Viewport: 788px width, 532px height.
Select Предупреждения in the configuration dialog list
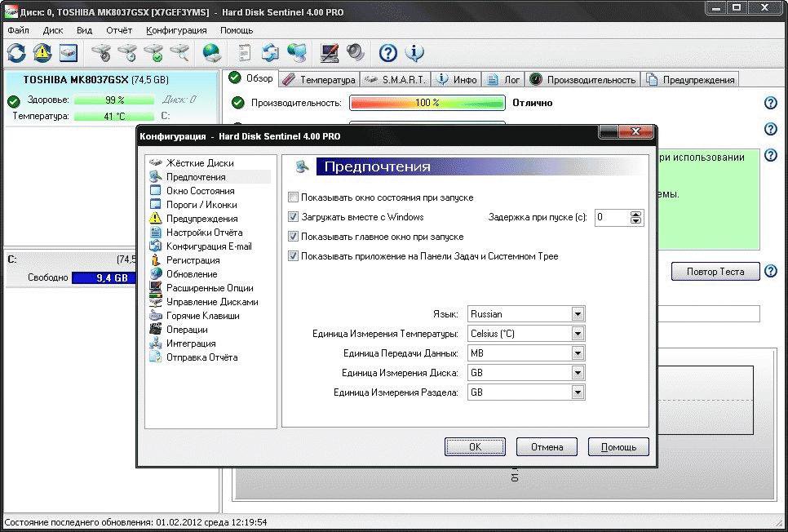pyautogui.click(x=202, y=219)
